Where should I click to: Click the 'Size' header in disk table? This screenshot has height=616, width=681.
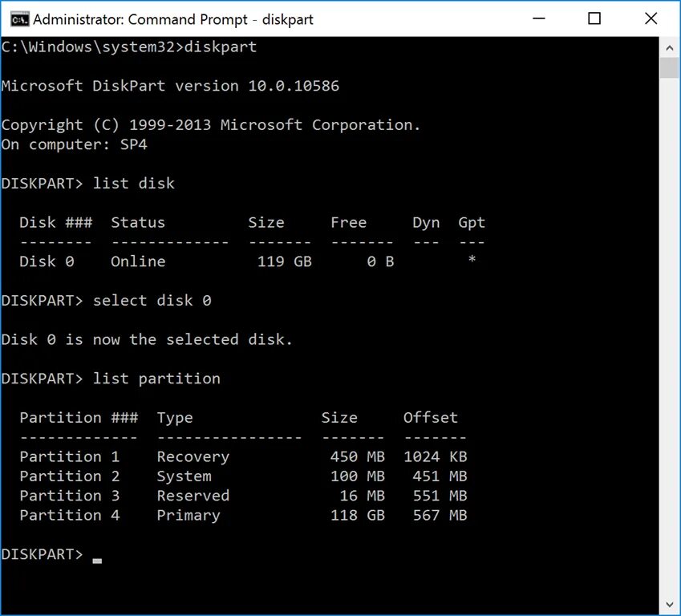point(266,222)
